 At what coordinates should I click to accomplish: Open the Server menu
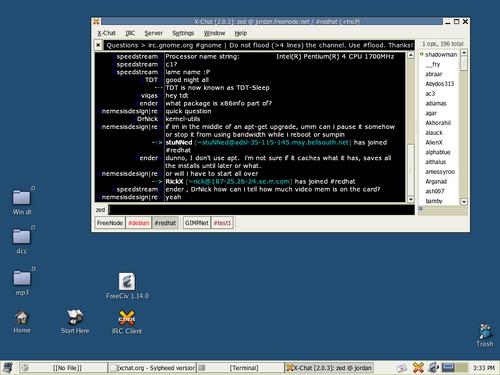click(153, 33)
